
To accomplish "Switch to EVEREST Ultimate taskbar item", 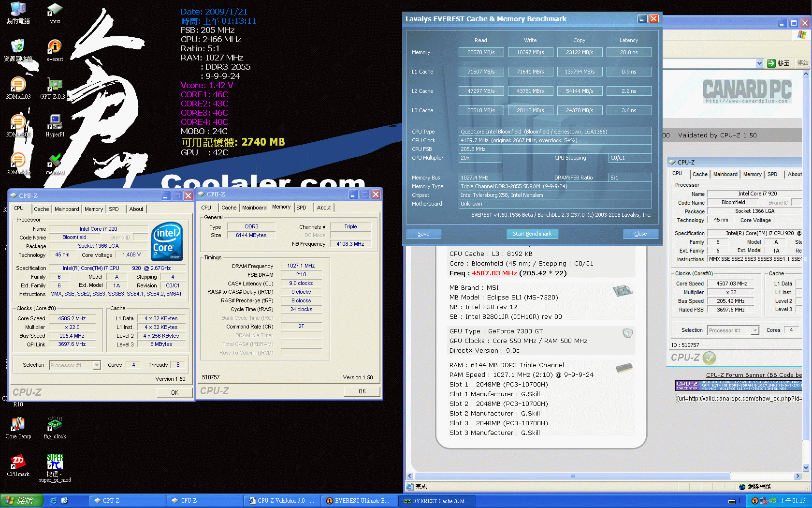I will point(359,501).
